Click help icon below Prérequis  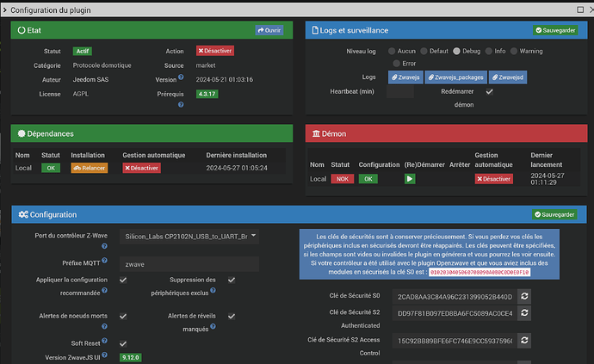click(x=181, y=104)
